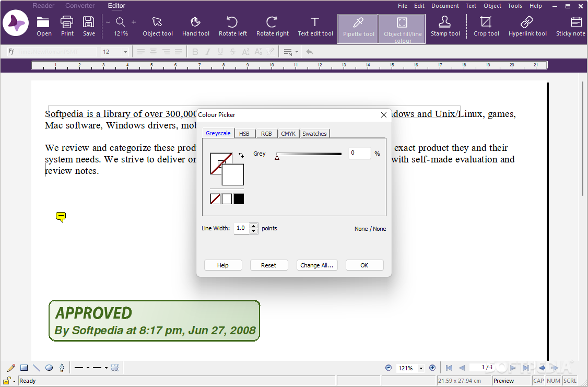The width and height of the screenshot is (588, 387).
Task: Open the font size 12 dropdown
Action: 125,52
